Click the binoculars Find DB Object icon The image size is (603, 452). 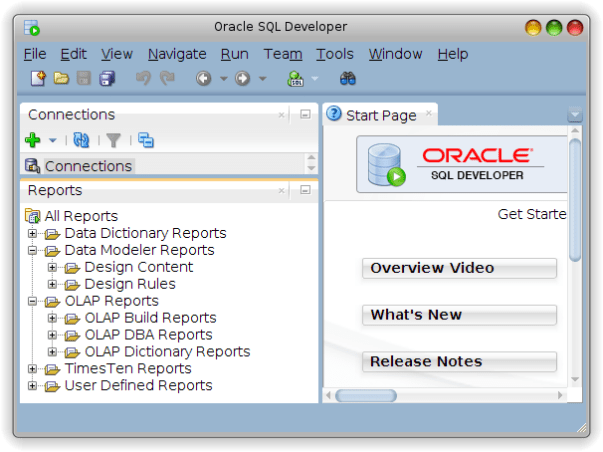(348, 78)
